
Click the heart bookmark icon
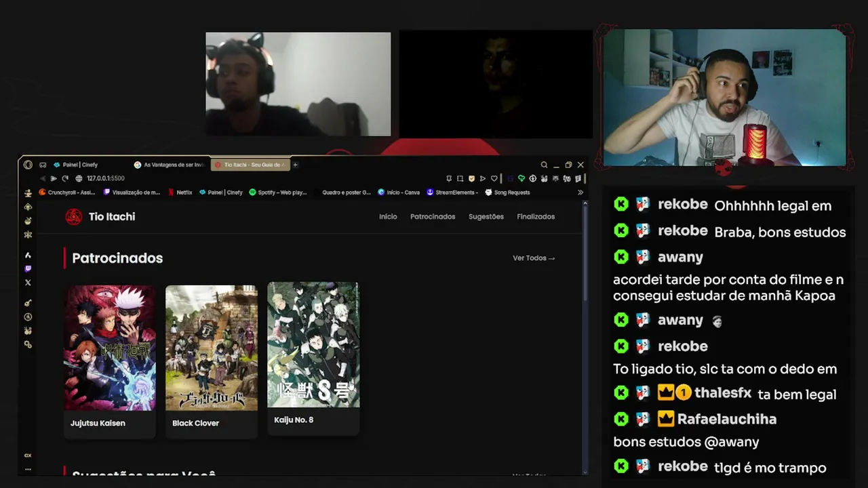tap(494, 178)
